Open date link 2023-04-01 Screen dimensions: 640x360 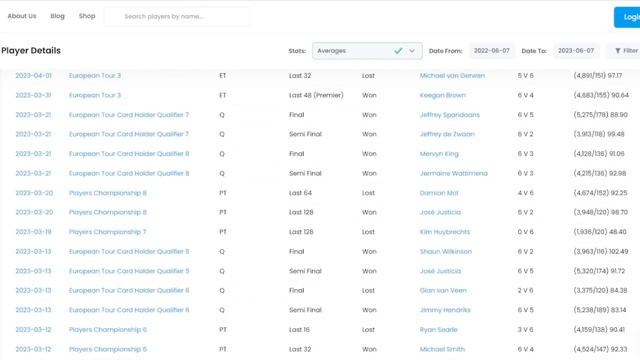[x=33, y=76]
